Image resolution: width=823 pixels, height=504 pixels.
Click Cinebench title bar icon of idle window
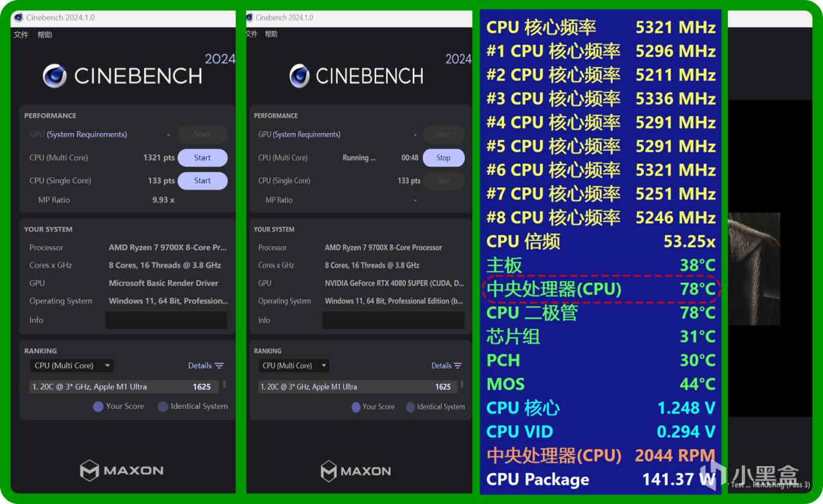18,17
